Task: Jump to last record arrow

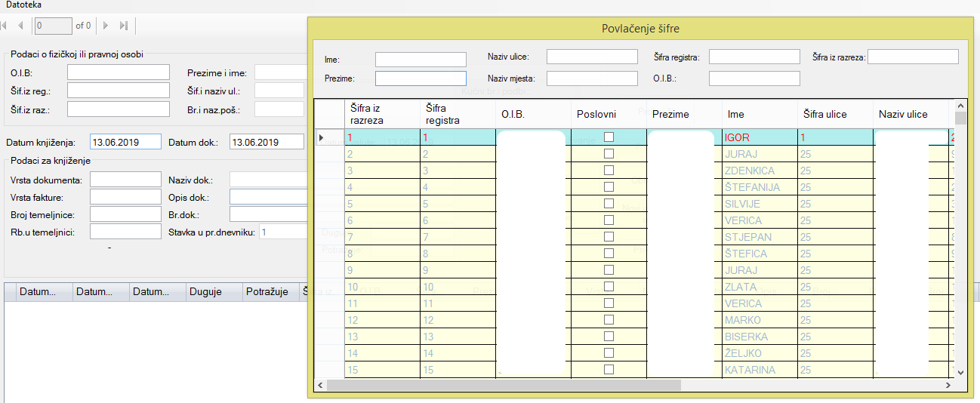Action: pos(124,26)
